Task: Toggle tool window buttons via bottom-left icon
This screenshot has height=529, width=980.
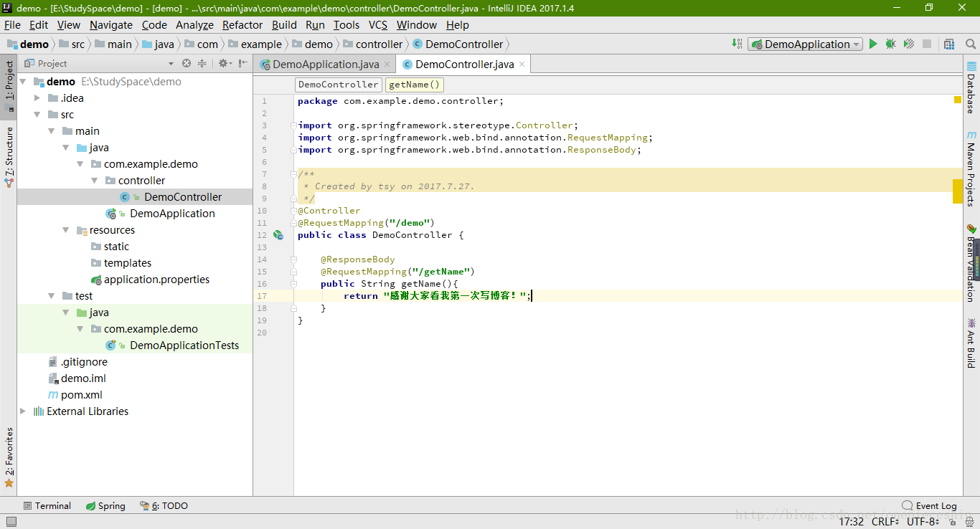Action: (x=11, y=522)
